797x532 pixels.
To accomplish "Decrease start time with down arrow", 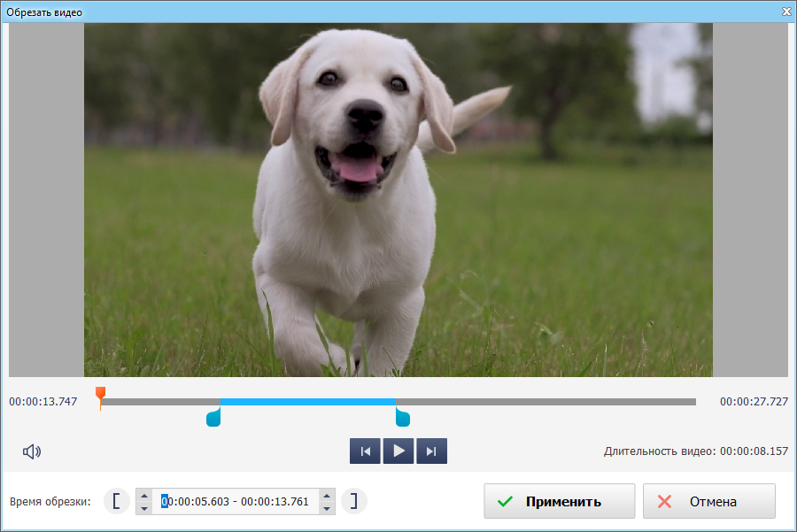I will pyautogui.click(x=144, y=508).
